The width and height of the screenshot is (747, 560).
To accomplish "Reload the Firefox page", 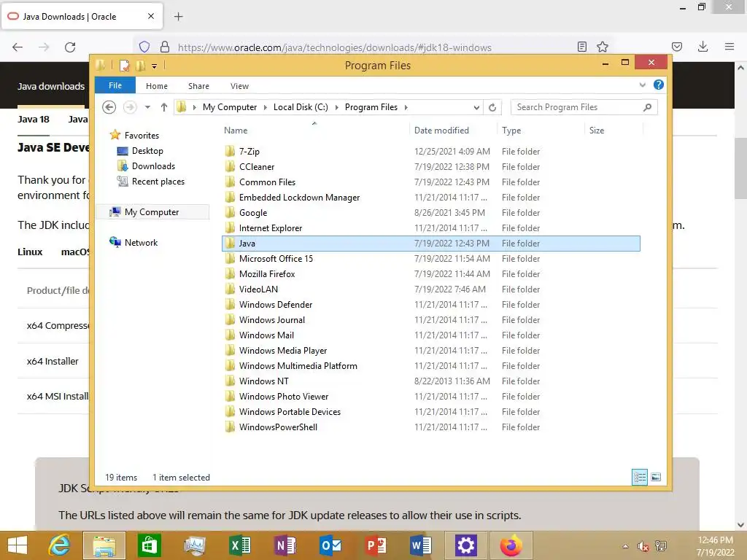I will coord(70,47).
